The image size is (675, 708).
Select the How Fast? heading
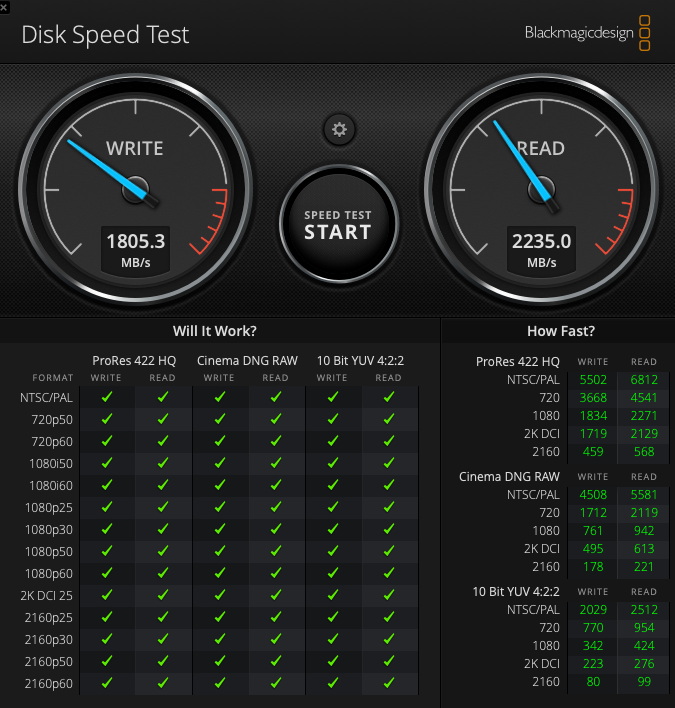[561, 331]
